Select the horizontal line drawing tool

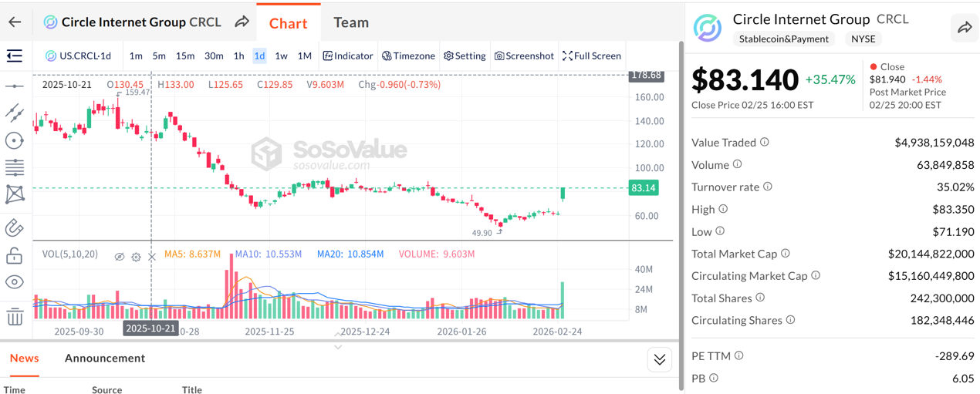click(x=14, y=86)
